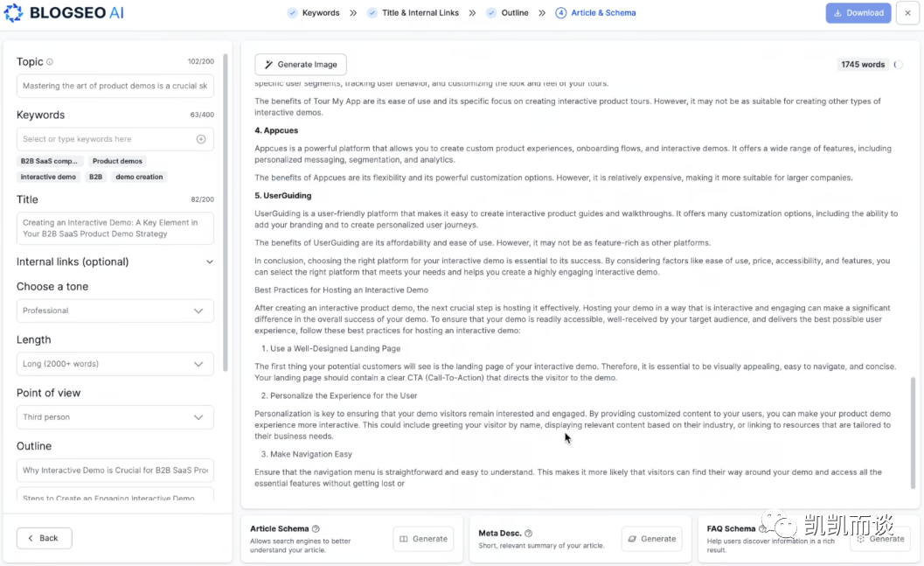Open the Outline step
924x566 pixels.
coord(514,13)
